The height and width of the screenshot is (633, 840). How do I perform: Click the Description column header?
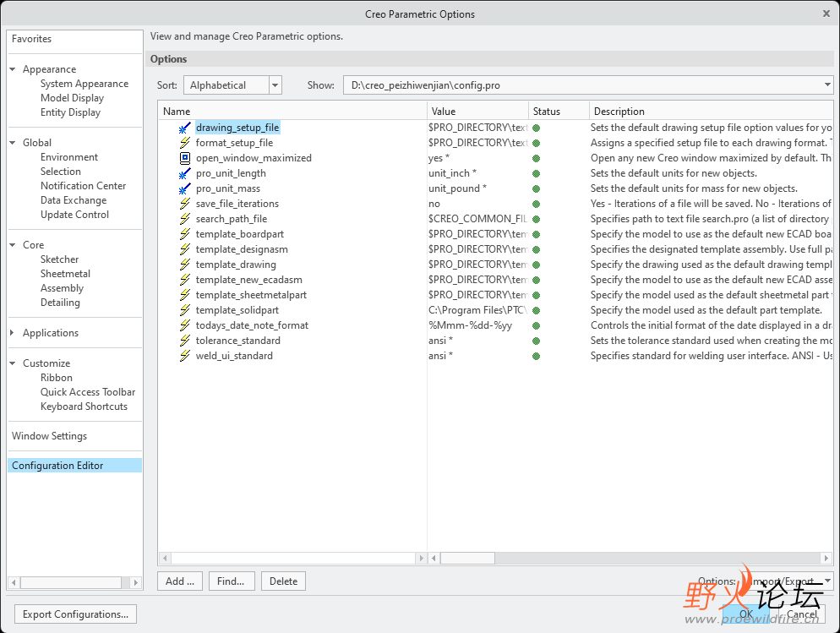tap(712, 112)
